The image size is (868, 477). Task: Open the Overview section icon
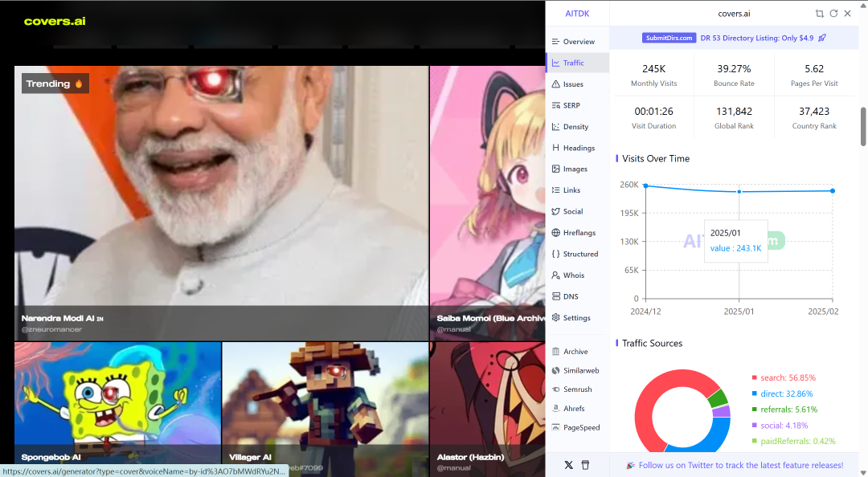point(556,42)
